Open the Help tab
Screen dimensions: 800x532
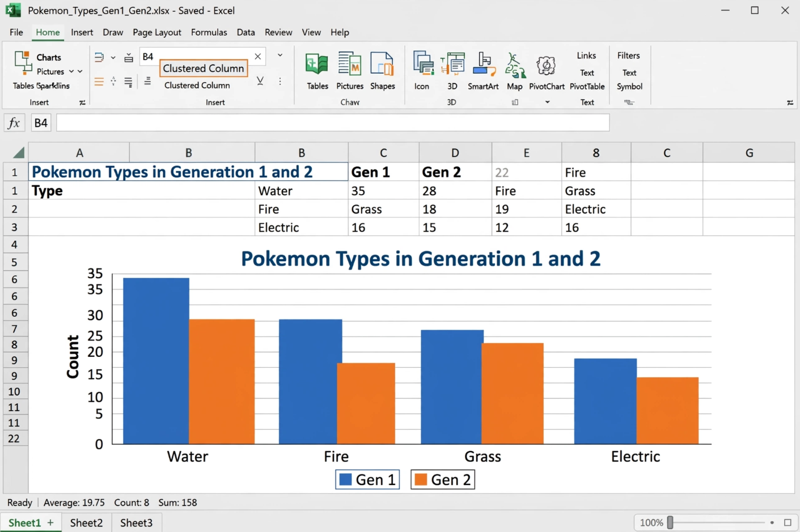[x=340, y=32]
